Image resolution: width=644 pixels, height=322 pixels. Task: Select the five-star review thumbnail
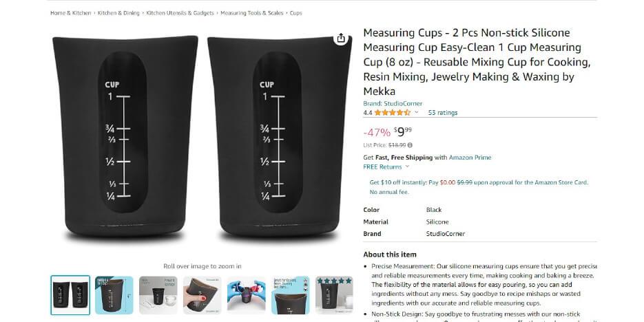pyautogui.click(x=334, y=295)
